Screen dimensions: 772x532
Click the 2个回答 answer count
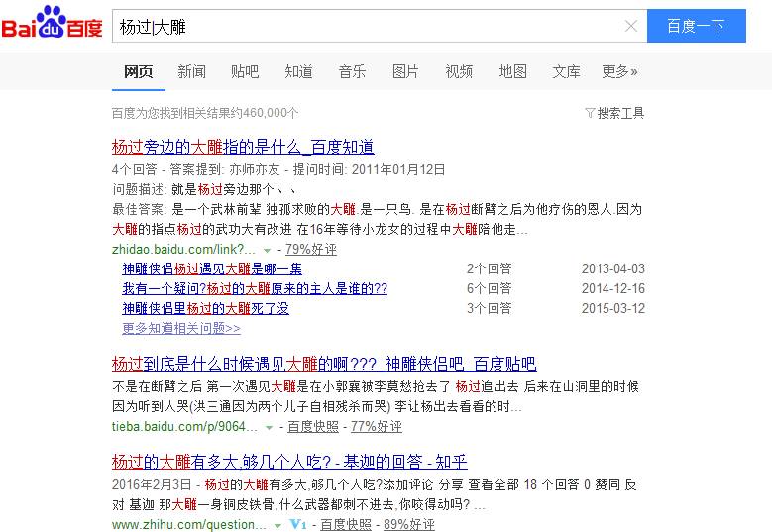point(489,268)
